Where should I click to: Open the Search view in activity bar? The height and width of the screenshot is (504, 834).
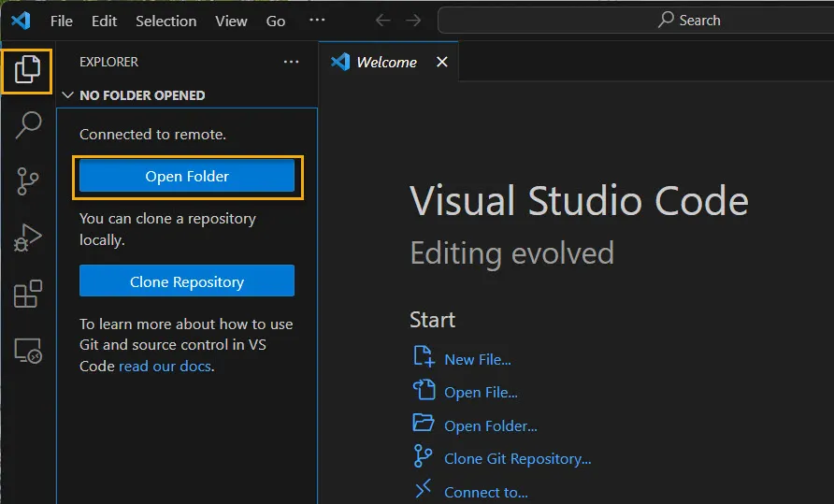[x=28, y=125]
